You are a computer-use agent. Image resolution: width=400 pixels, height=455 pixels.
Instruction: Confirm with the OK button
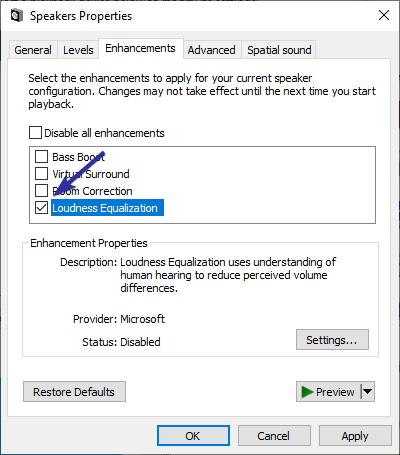point(193,436)
